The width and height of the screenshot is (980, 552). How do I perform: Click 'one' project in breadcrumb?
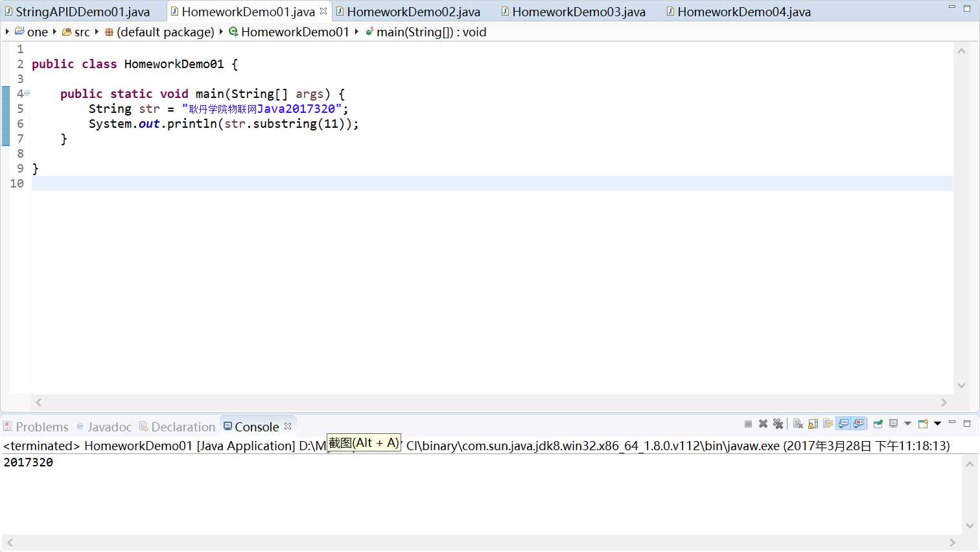pyautogui.click(x=38, y=32)
